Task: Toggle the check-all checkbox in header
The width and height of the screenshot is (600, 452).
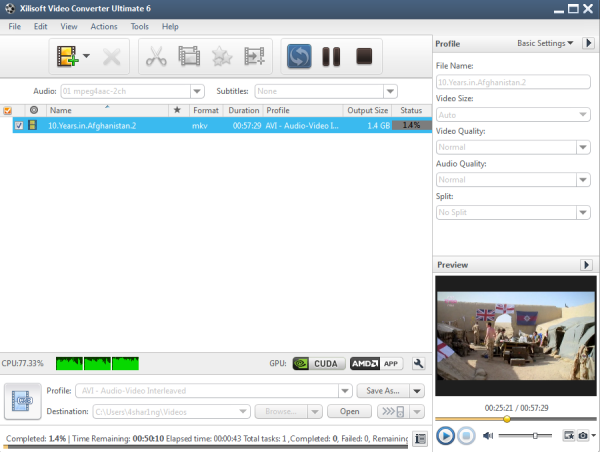Action: coord(7,111)
